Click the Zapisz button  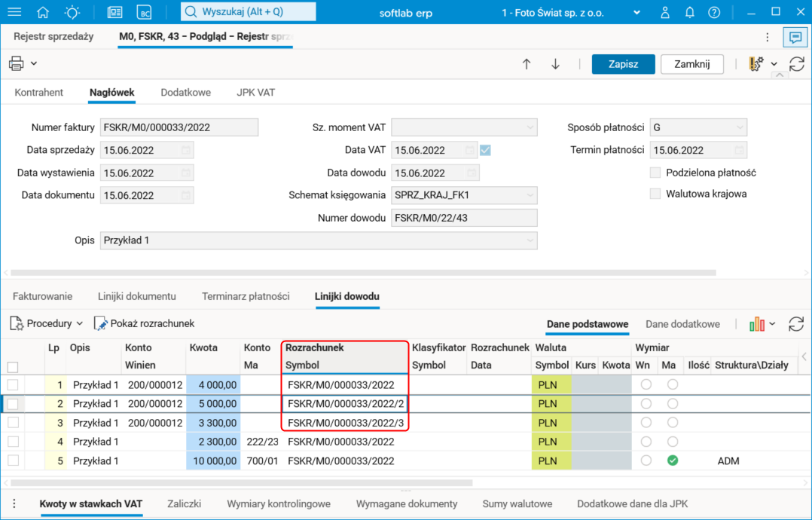point(623,64)
